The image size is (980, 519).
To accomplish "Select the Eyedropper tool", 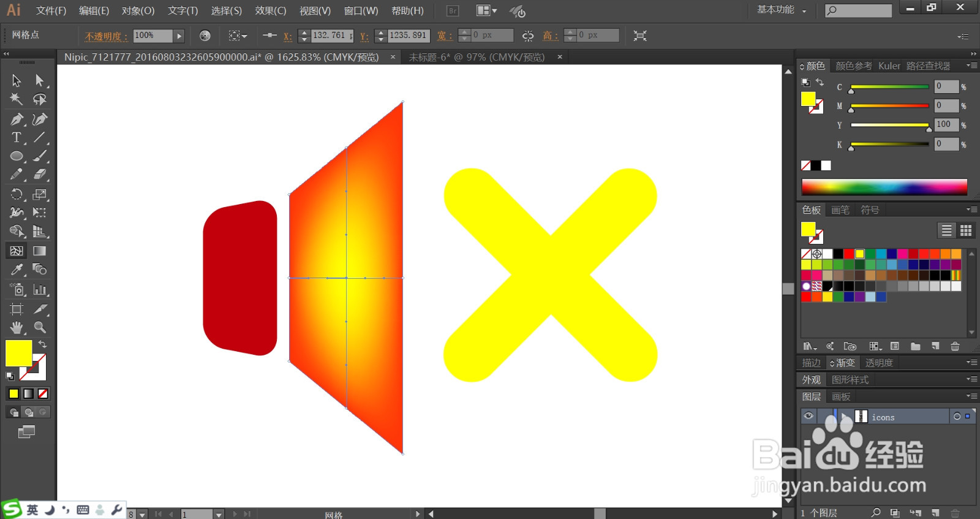I will coord(17,269).
